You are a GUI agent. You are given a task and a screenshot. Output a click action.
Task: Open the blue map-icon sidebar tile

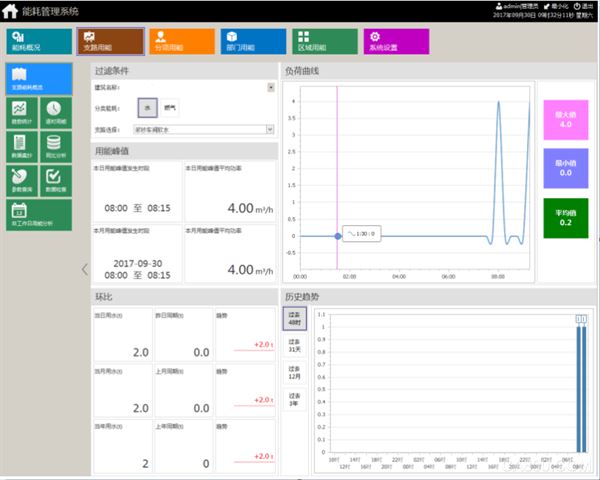click(x=39, y=79)
